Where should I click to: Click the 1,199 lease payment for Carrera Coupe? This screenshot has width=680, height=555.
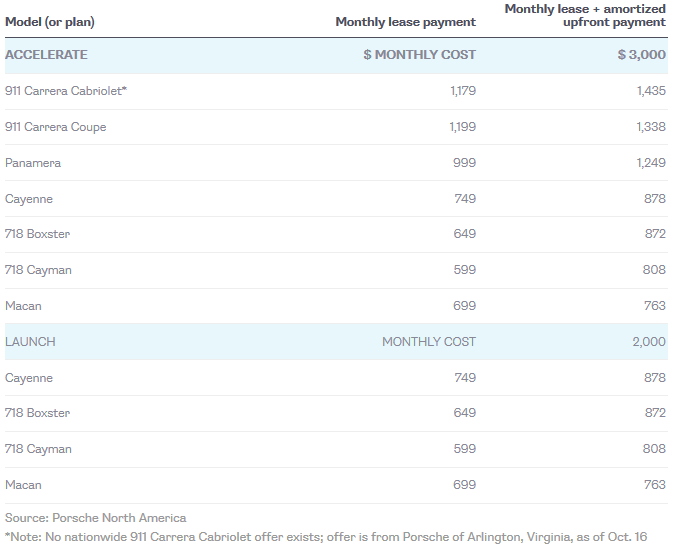click(x=460, y=127)
